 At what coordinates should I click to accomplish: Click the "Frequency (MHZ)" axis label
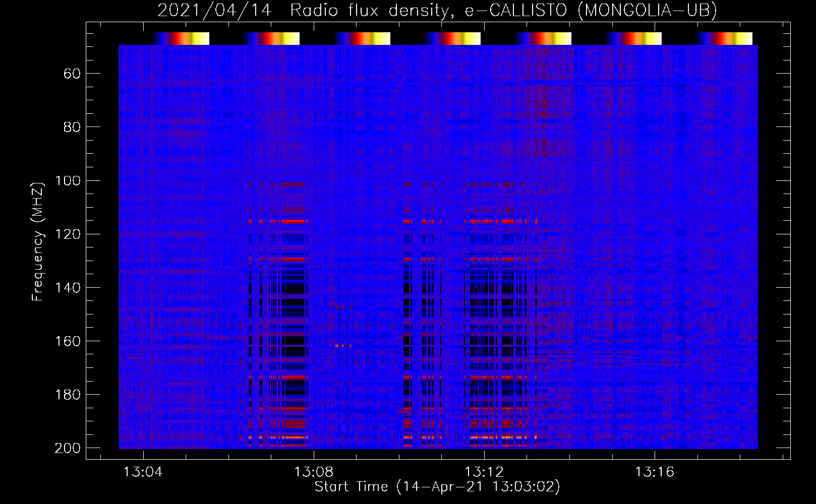coord(38,241)
